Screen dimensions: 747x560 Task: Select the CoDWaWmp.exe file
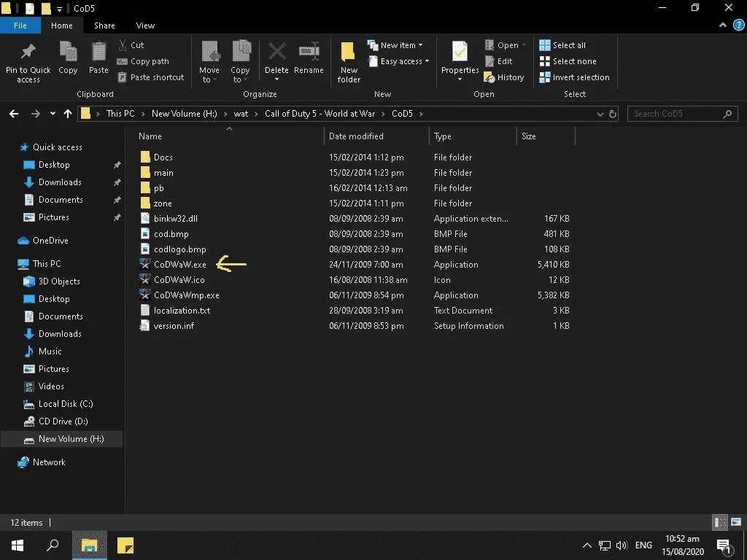[186, 295]
